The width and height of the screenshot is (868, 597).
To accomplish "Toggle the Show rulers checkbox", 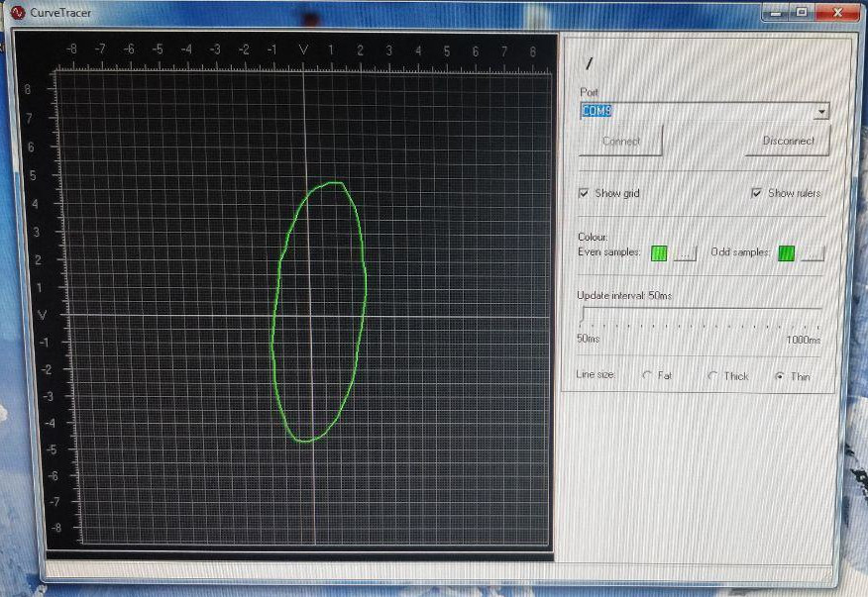I will tap(756, 192).
